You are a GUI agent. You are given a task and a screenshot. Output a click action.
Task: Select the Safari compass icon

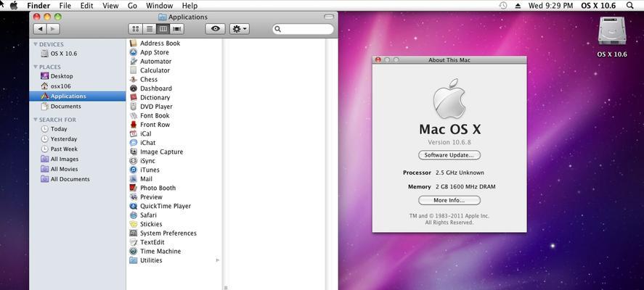[x=133, y=215]
